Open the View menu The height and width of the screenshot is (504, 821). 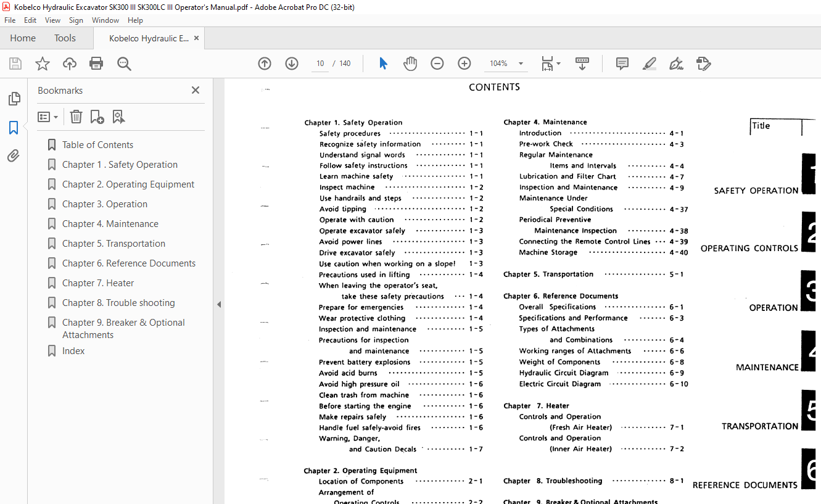[52, 20]
